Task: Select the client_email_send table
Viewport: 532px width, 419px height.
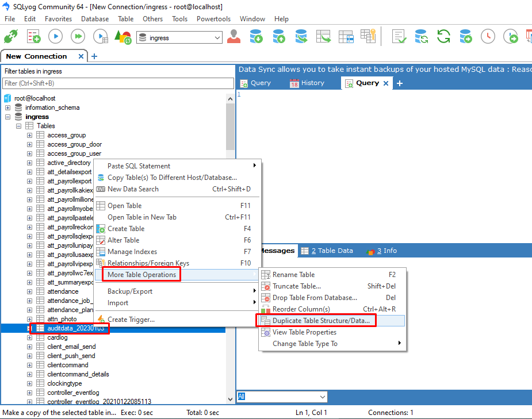Action: tap(71, 347)
